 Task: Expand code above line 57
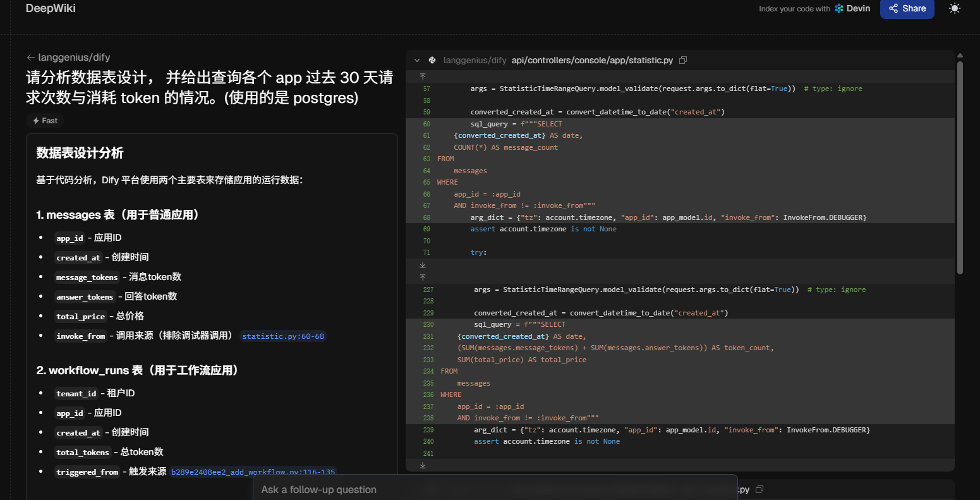423,76
